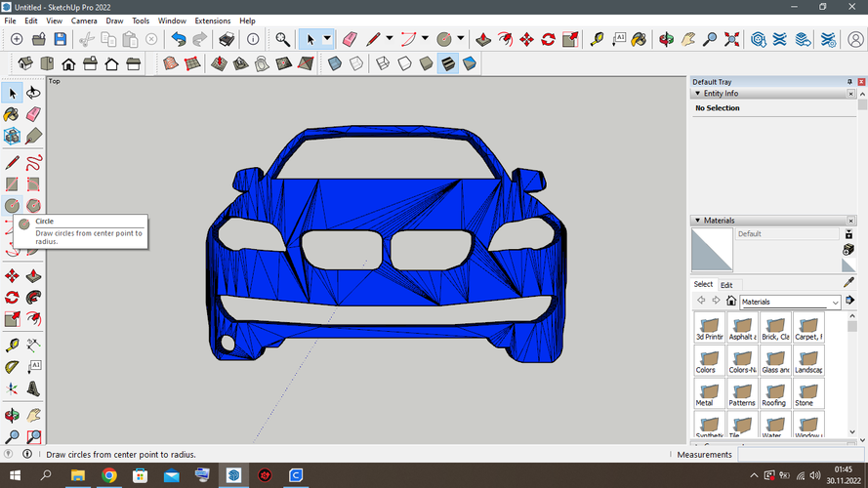
Task: Select the Tape Measure tool in top toolbar
Action: 598,39
